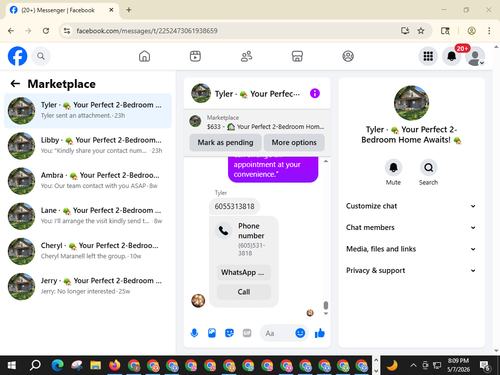The height and width of the screenshot is (375, 500).
Task: Attach a photo using the image icon
Action: (212, 333)
